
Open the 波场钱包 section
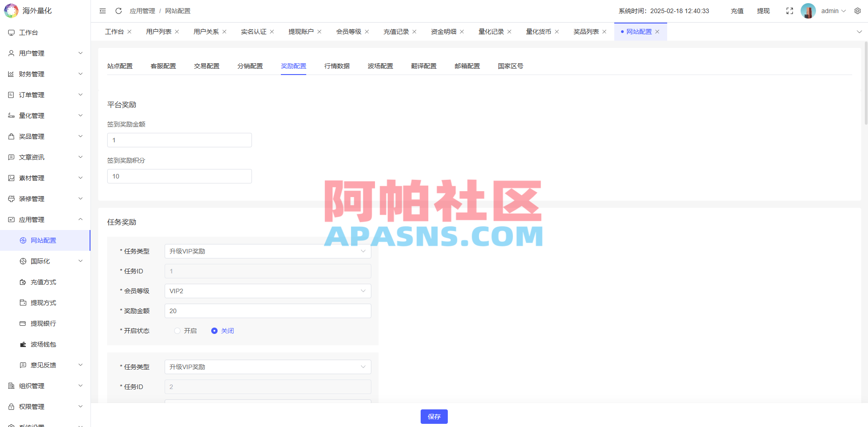(43, 344)
